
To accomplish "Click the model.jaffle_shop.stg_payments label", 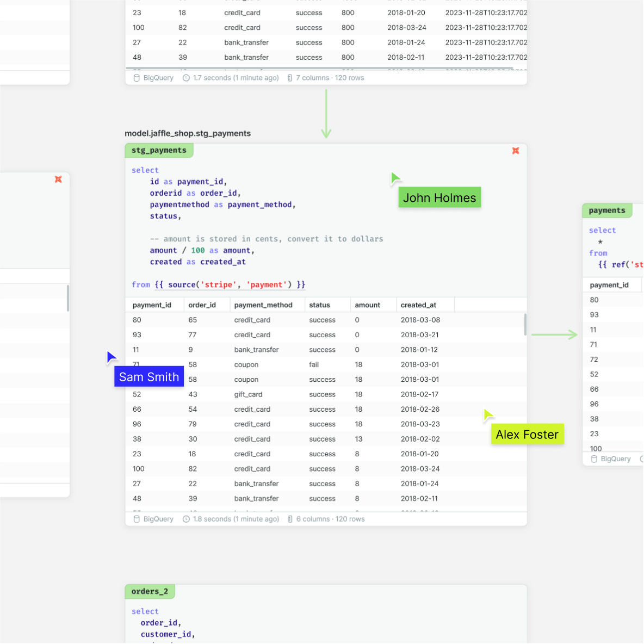I will click(x=187, y=133).
